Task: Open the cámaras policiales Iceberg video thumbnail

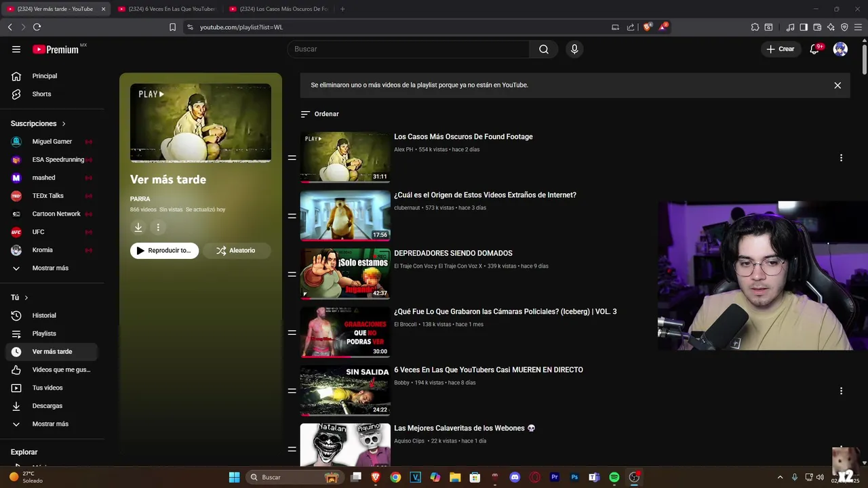Action: point(345,332)
